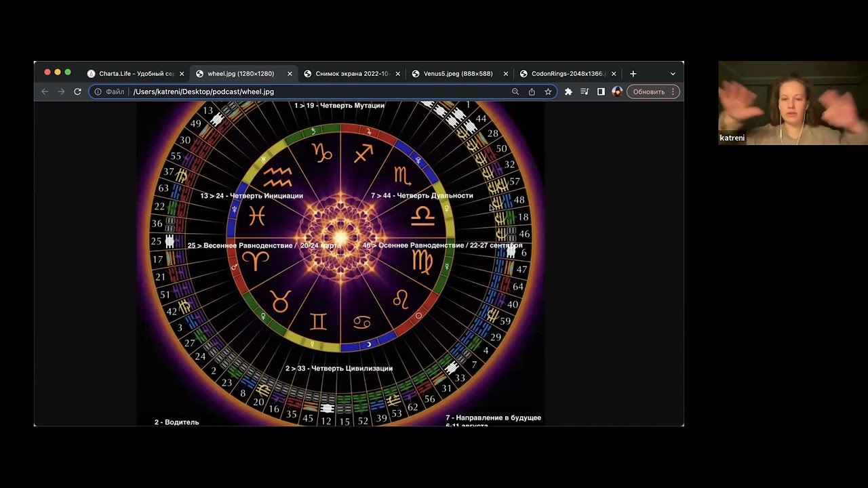Open the Extensions puzzle menu

click(x=568, y=91)
